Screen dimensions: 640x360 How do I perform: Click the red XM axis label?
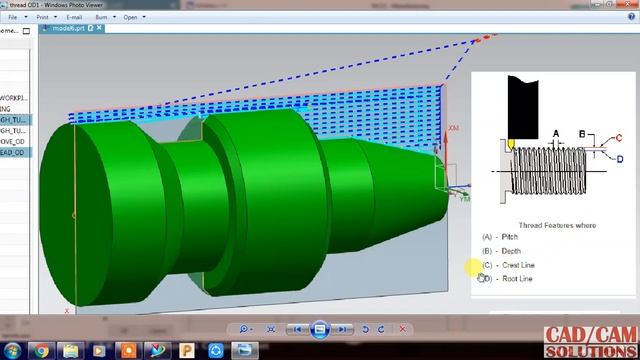pyautogui.click(x=453, y=128)
